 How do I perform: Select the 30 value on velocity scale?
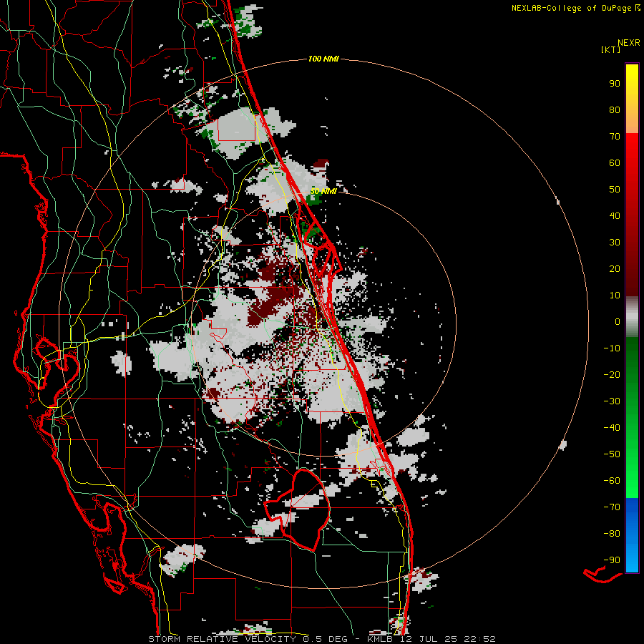[615, 243]
